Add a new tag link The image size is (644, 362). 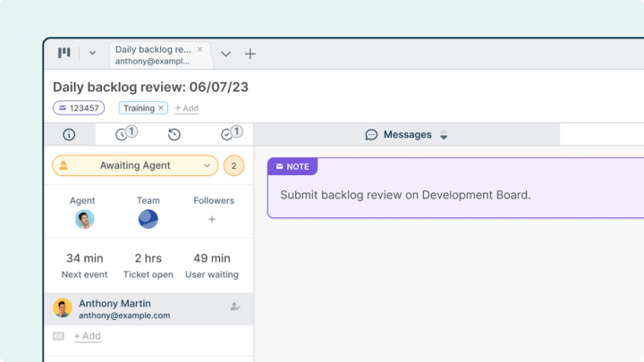click(x=187, y=108)
